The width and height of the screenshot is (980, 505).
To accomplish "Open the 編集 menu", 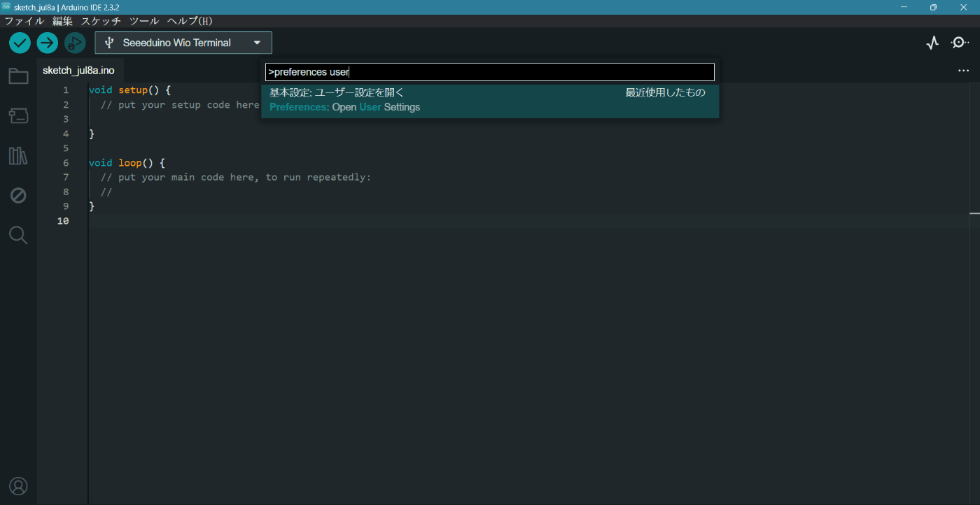I will click(x=62, y=21).
